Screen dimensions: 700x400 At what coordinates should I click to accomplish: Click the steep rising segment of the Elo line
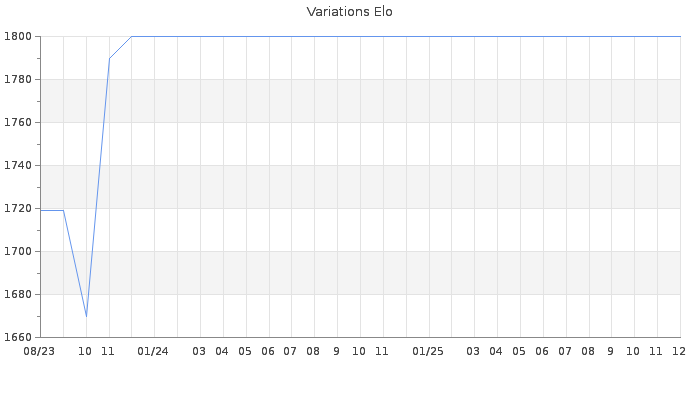click(98, 187)
